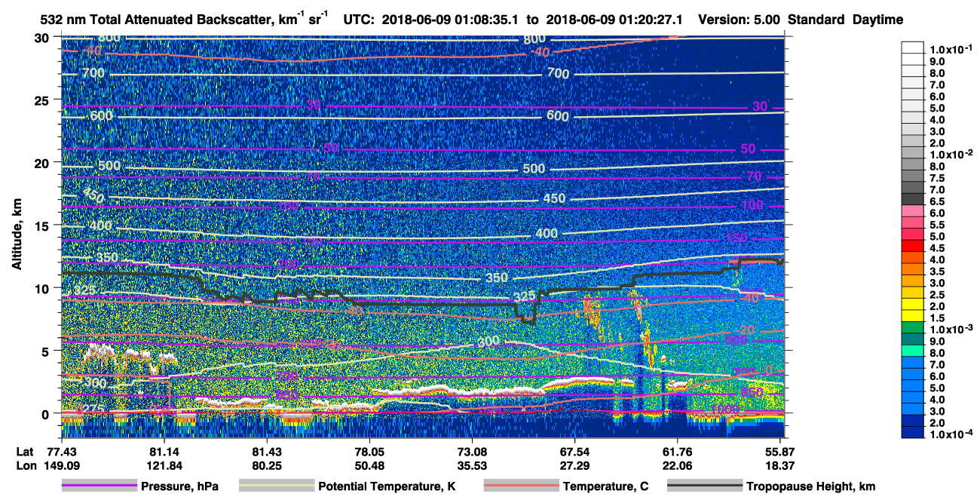Click longitude value 22.06
980x503 pixels.
(x=678, y=465)
